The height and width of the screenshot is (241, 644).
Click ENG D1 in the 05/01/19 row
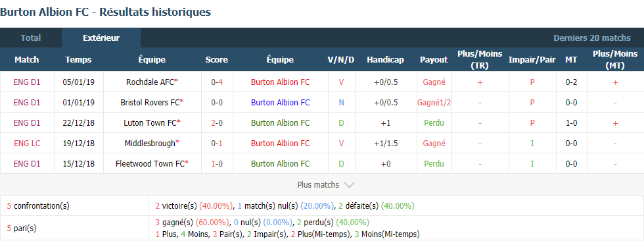coord(27,82)
